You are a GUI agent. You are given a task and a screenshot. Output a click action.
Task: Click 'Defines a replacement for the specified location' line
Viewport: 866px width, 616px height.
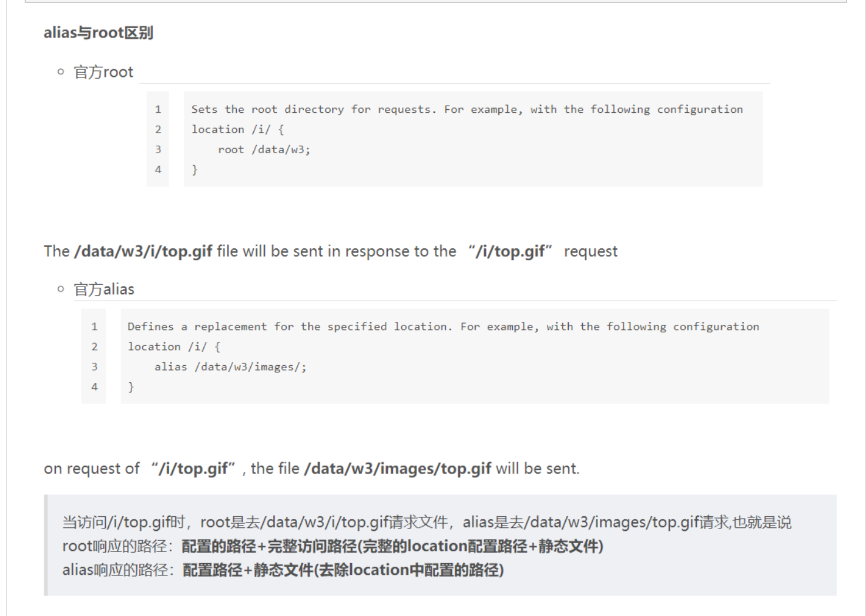pos(443,326)
